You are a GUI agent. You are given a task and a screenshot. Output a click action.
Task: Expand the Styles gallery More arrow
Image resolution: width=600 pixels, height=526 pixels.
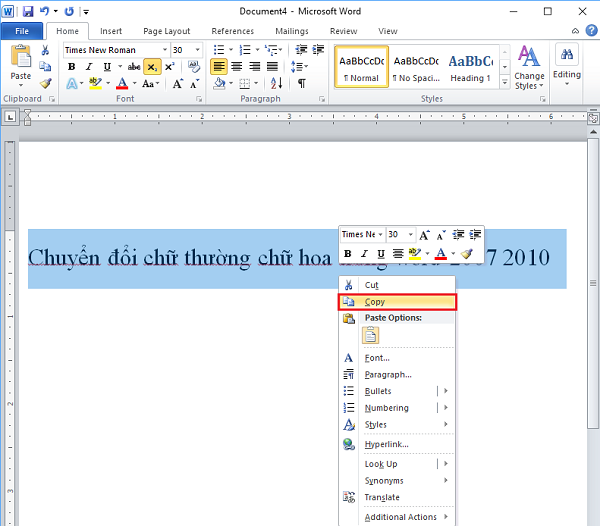(505, 82)
